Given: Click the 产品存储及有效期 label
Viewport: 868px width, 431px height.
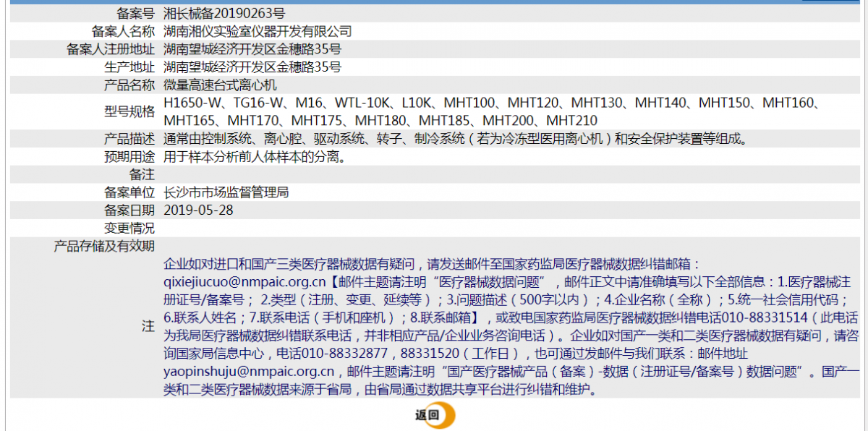Looking at the screenshot, I should coord(104,246).
